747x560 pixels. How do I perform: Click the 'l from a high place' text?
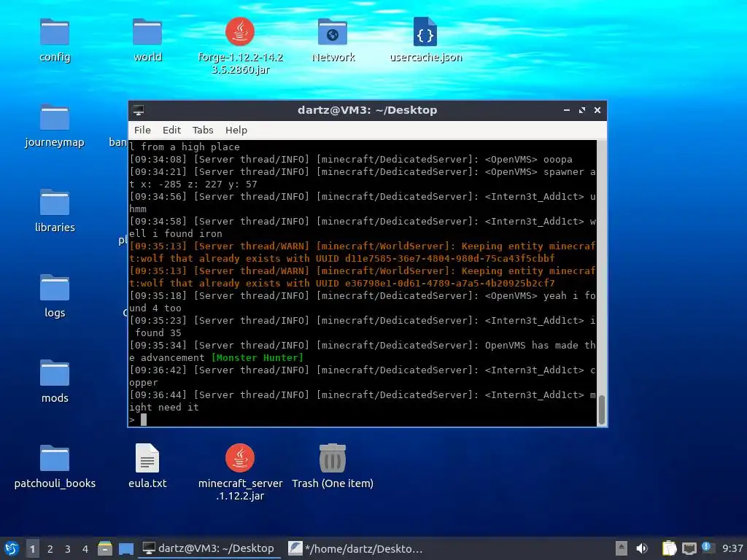coord(185,147)
